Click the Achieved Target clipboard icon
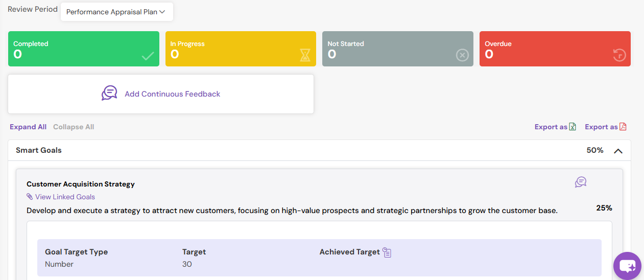The image size is (644, 280). coord(387,252)
